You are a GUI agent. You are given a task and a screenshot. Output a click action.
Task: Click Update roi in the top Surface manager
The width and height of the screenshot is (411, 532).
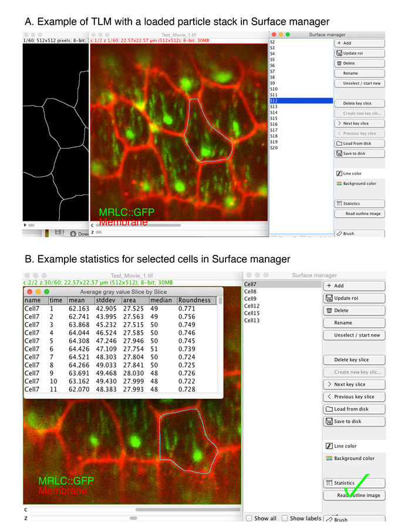point(359,53)
